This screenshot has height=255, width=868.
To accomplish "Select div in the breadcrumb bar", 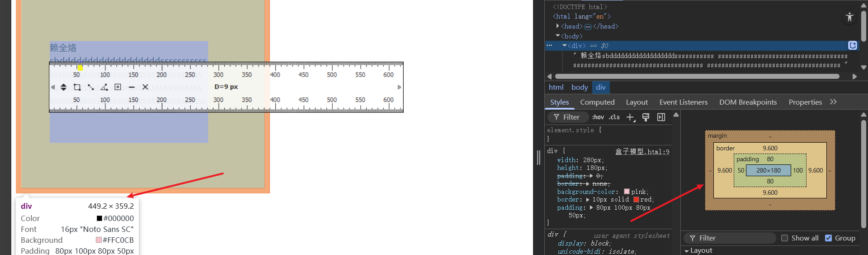I will click(x=601, y=87).
